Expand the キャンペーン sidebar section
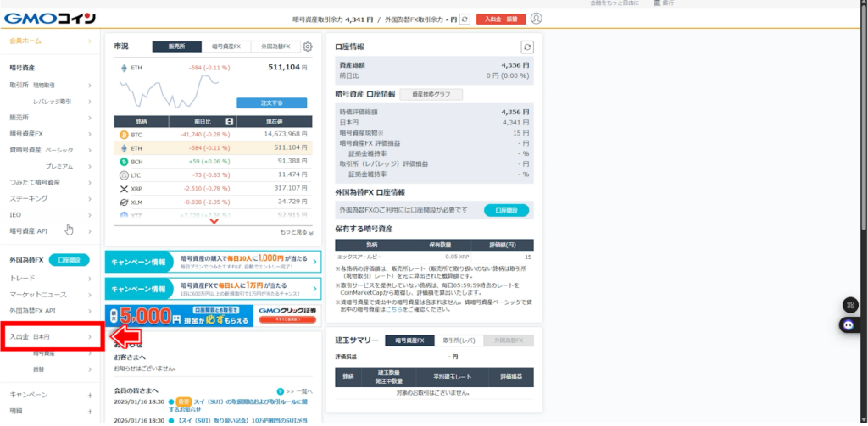 click(90, 395)
